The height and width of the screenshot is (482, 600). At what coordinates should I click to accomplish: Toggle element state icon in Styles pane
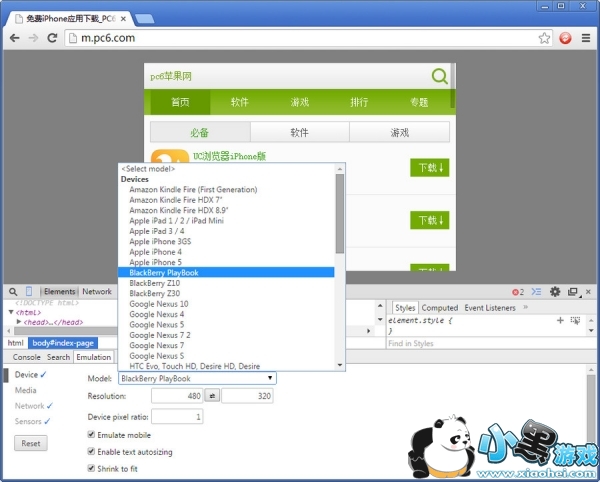[575, 321]
